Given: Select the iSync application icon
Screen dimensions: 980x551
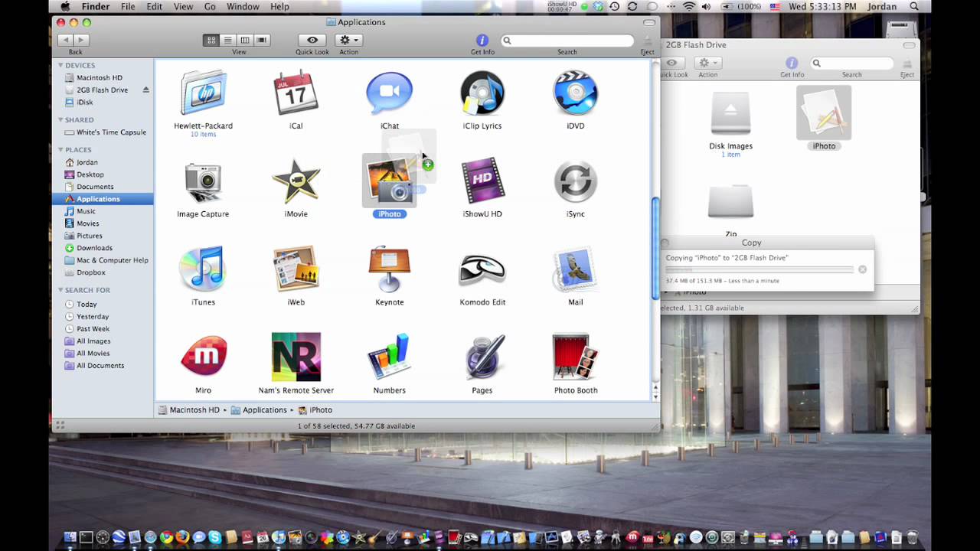Looking at the screenshot, I should (x=576, y=181).
